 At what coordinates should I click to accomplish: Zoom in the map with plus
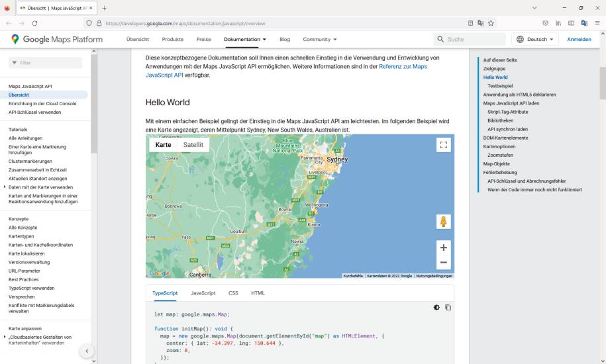(444, 248)
